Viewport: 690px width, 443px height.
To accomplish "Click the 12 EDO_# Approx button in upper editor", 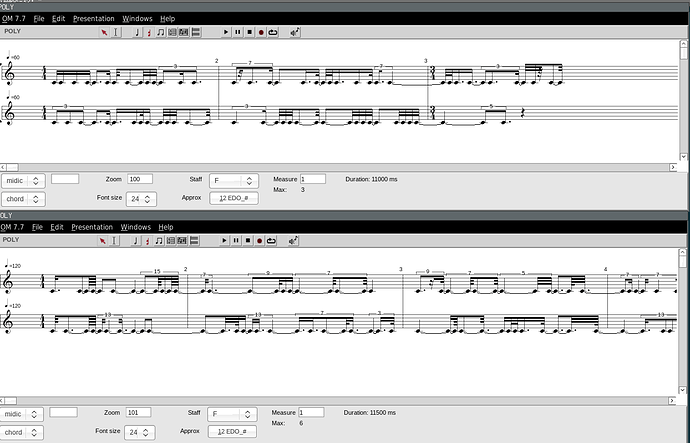I will click(x=234, y=198).
